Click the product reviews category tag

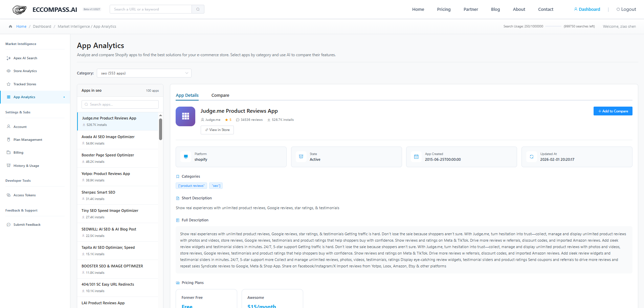click(x=191, y=186)
